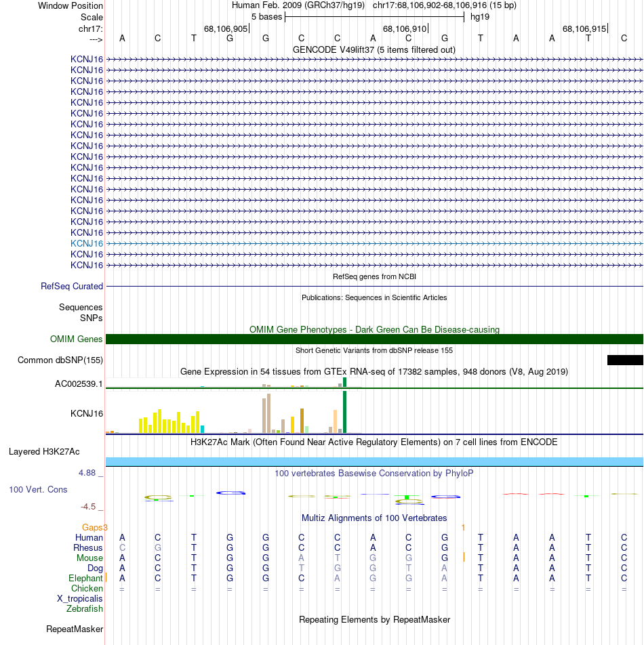Click the 4.88 upper range value

tap(87, 473)
